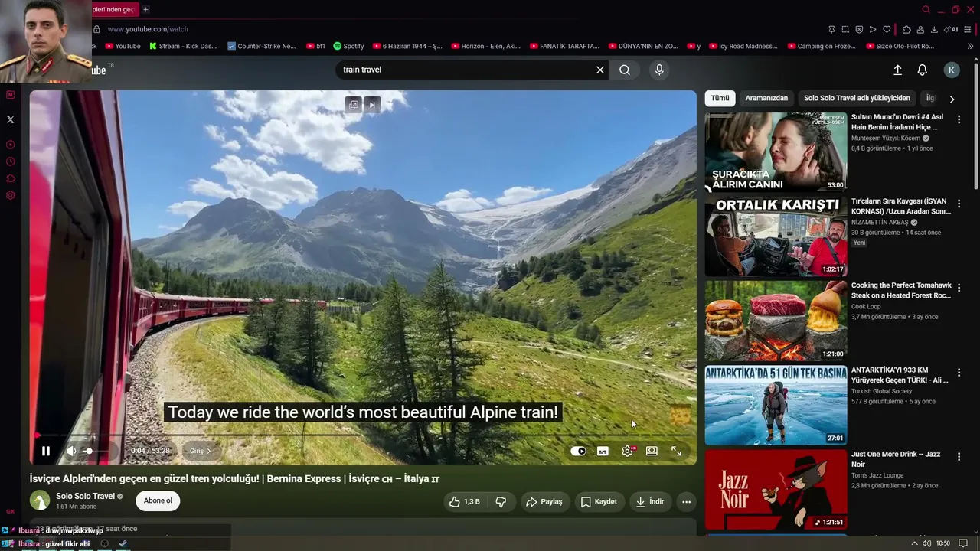Download the video with İndir
The height and width of the screenshot is (551, 980).
tap(650, 502)
